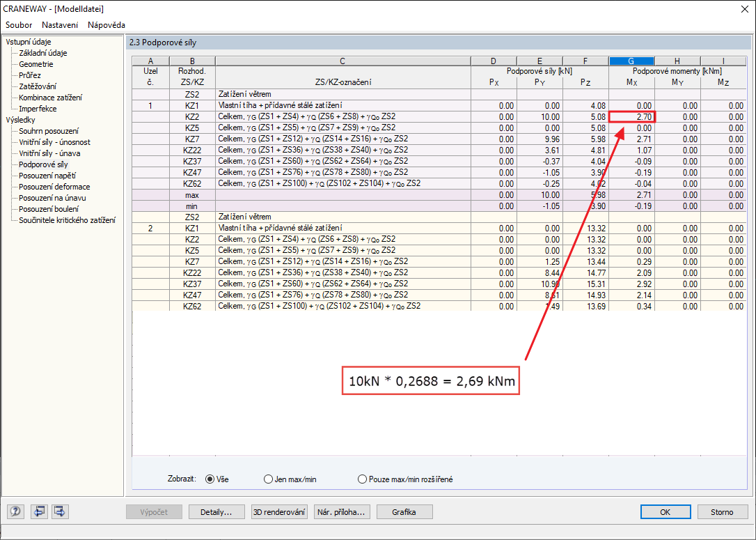Select column A header
Viewport: 756px width, 540px height.
coord(151,61)
